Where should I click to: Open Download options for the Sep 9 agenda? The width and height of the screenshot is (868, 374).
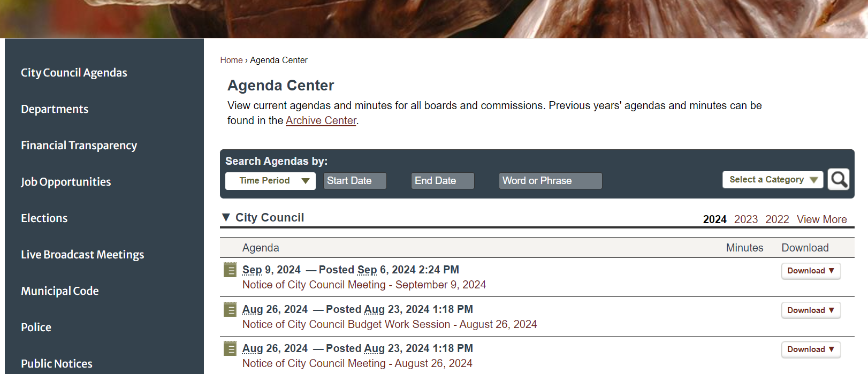811,271
